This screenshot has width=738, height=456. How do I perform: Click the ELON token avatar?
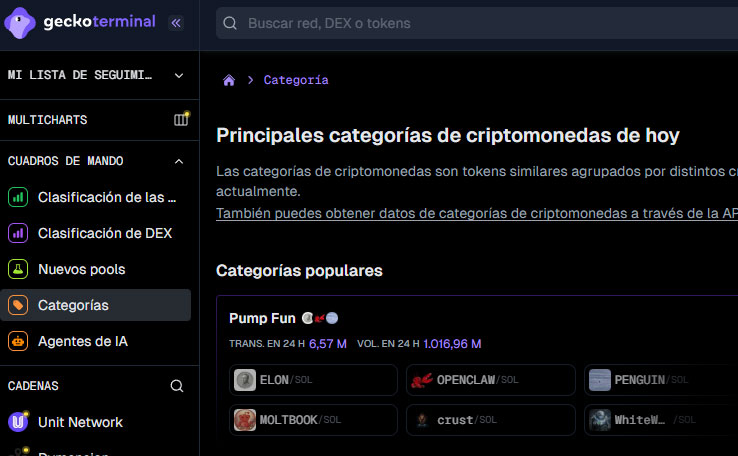[x=245, y=380]
